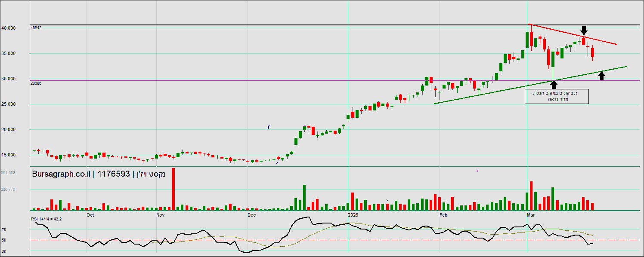The image size is (644, 257).
Task: Click the 2026 year label on time axis
Action: click(x=353, y=214)
